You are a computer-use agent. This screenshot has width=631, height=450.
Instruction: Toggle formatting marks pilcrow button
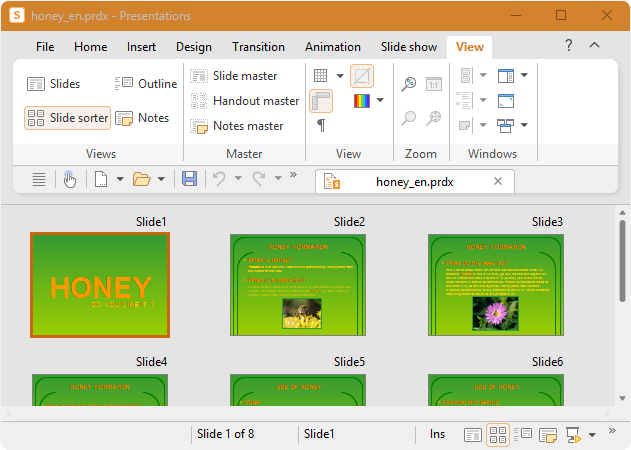tap(321, 126)
